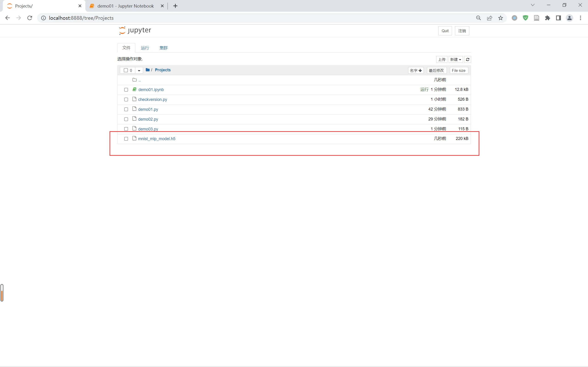Open the selection type dropdown arrow
The width and height of the screenshot is (588, 367).
pos(139,70)
